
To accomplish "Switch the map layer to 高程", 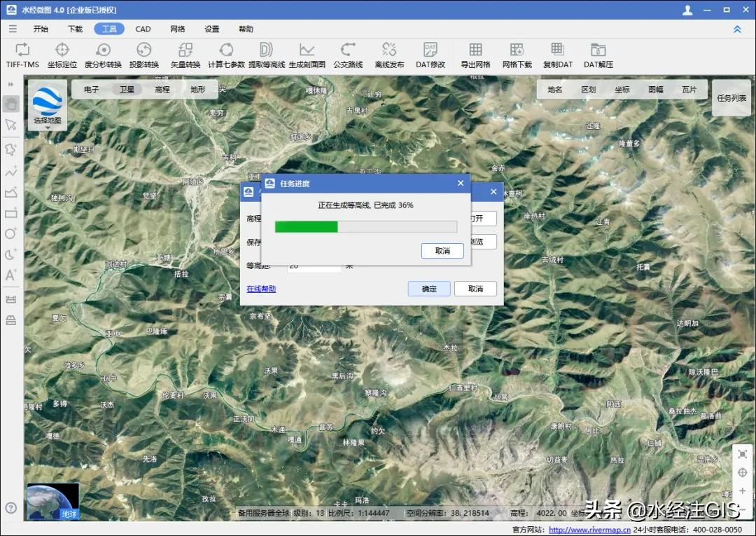I will [x=162, y=89].
